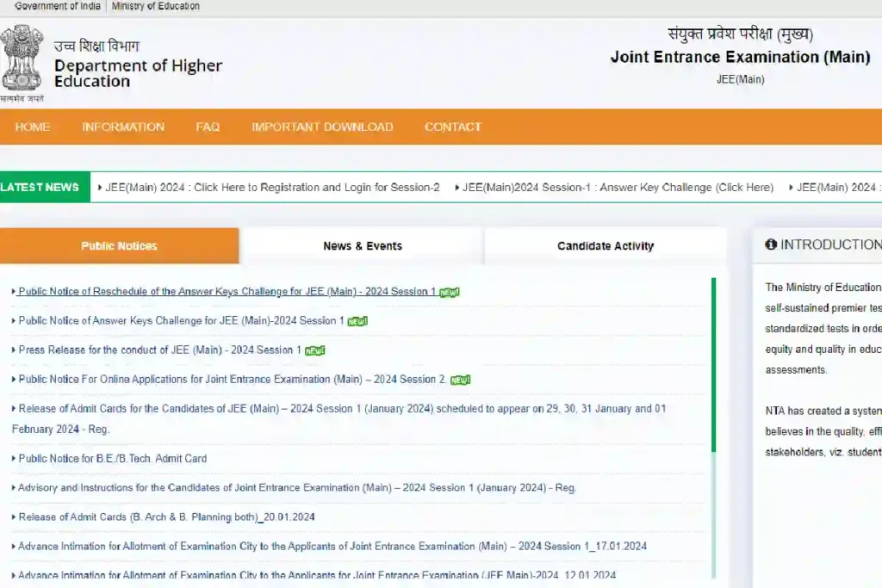
Task: Click NEW badge on Answer Keys Challenge notice
Action: pos(357,321)
